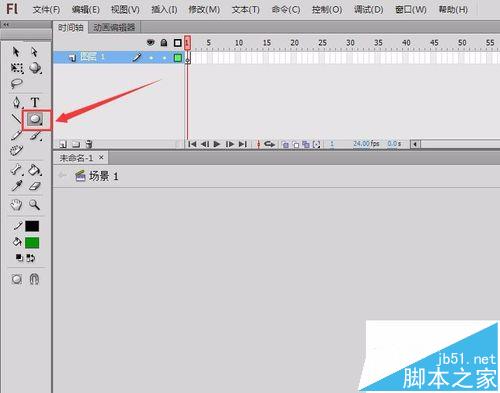This screenshot has width=500, height=393.
Task: Select the Free Transform tool
Action: click(16, 68)
